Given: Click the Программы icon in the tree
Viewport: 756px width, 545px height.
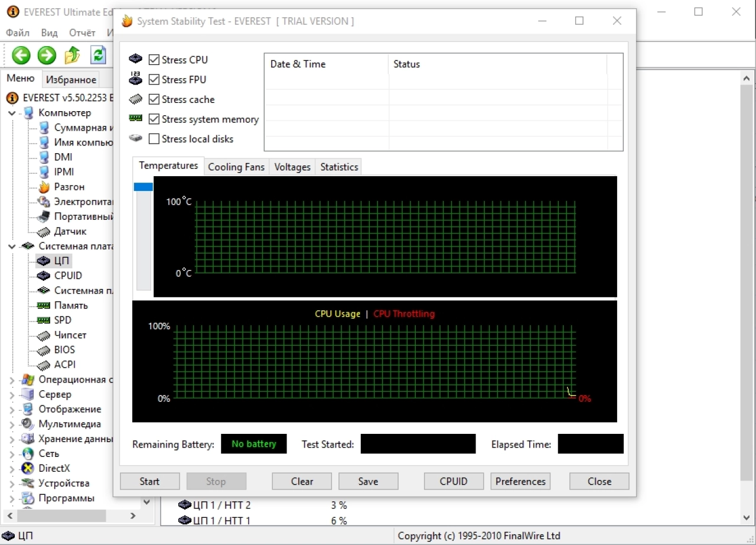Looking at the screenshot, I should click(28, 498).
